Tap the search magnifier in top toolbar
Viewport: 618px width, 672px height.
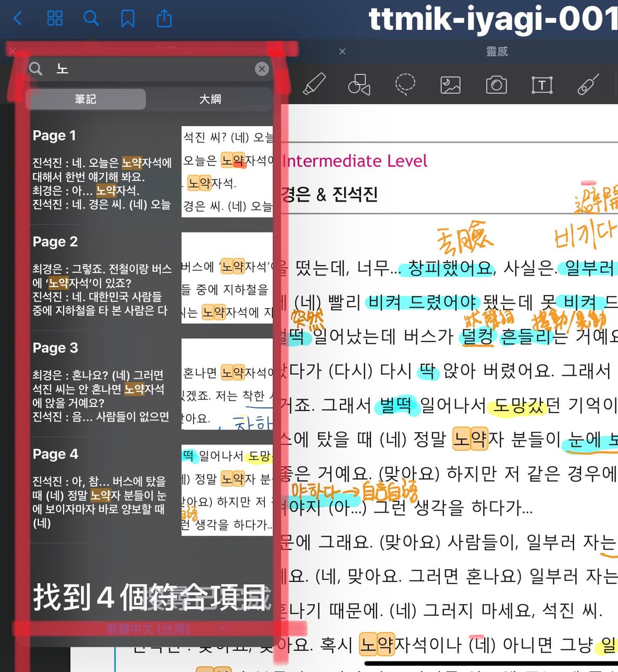click(x=91, y=18)
